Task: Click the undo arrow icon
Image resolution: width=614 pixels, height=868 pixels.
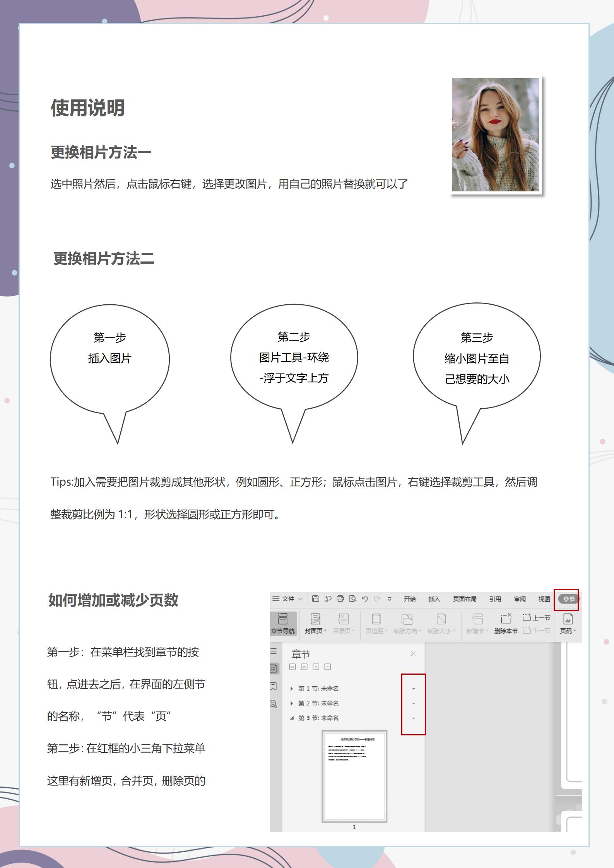Action: 365,599
